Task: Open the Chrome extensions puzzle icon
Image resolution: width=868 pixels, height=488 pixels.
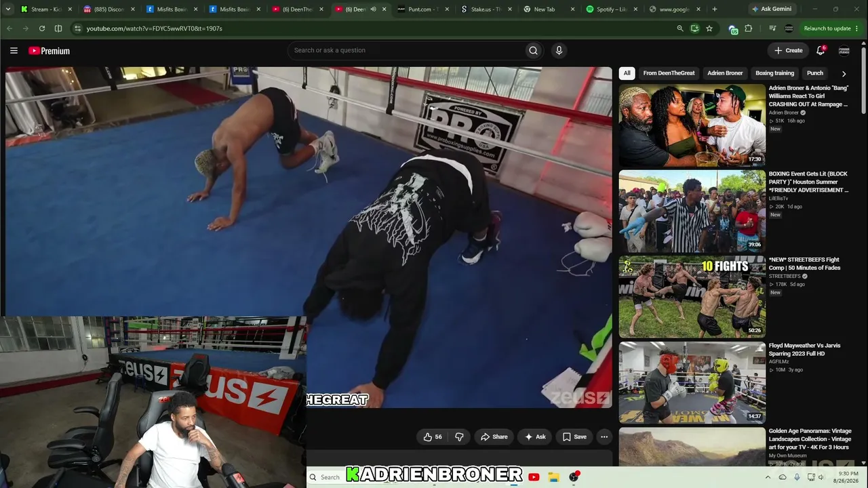Action: (x=749, y=28)
